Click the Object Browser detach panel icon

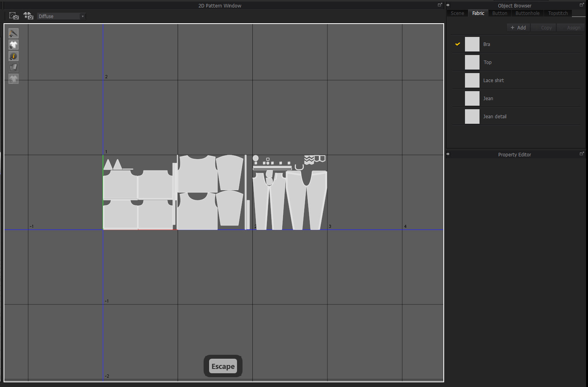(582, 4)
